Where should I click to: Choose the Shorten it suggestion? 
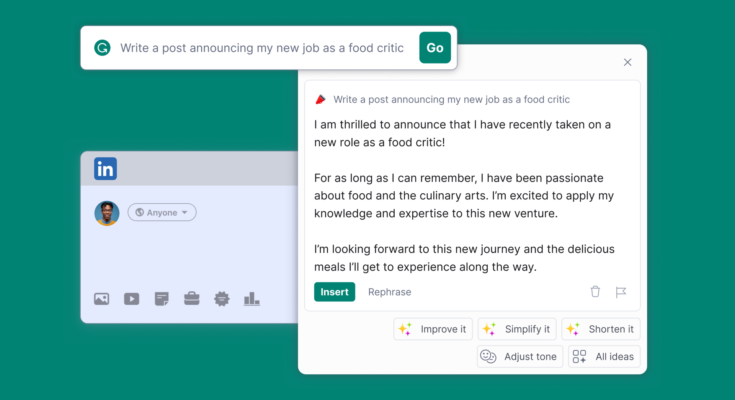tap(600, 329)
